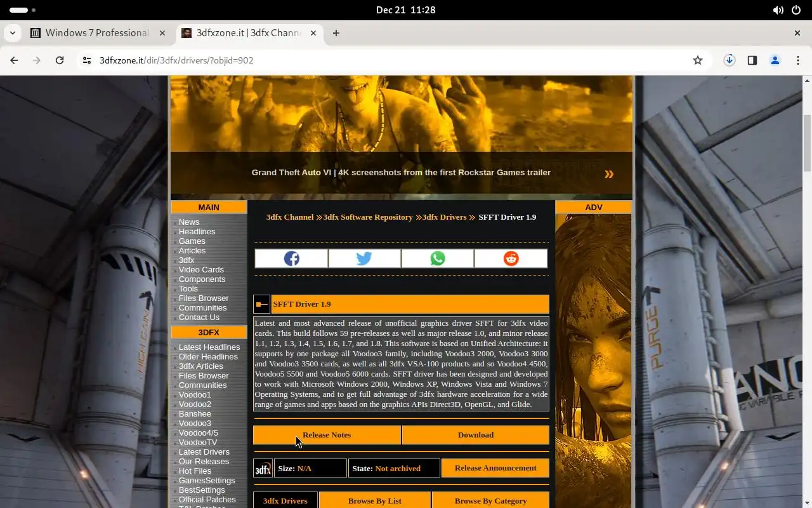812x508 pixels.
Task: Open Contact Us in MAIN sidebar
Action: tap(199, 317)
